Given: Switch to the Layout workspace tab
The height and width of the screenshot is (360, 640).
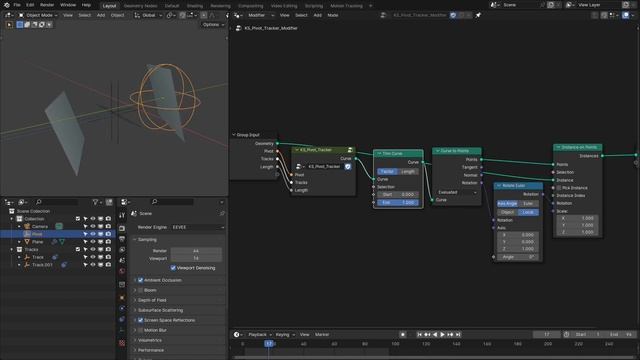Looking at the screenshot, I should pos(109,6).
